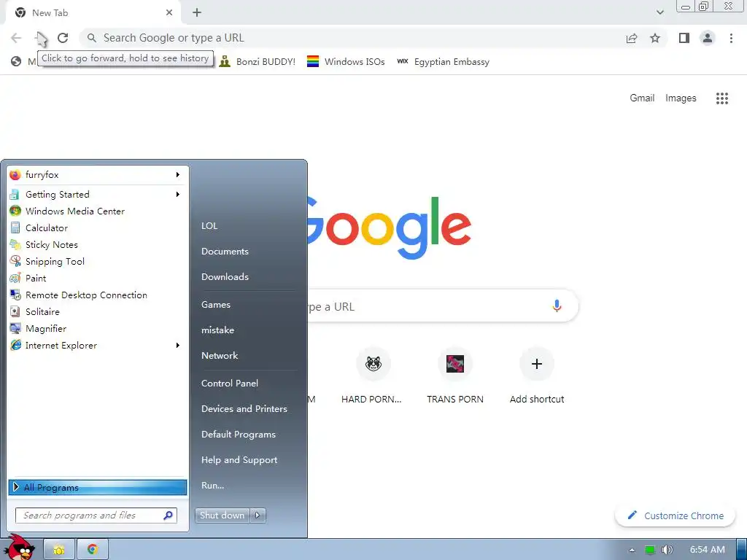Click the Gmail link

[x=642, y=98]
